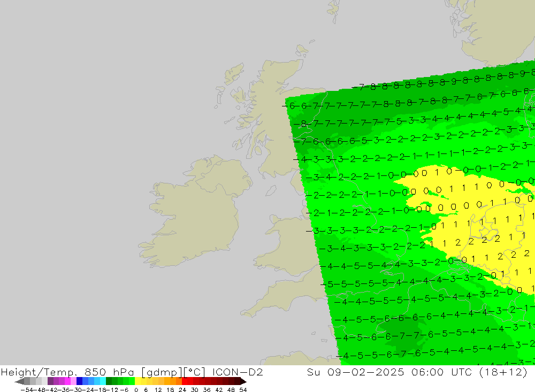
Task: Pick the bright red swatch above the 24 label
Action: [185, 381]
